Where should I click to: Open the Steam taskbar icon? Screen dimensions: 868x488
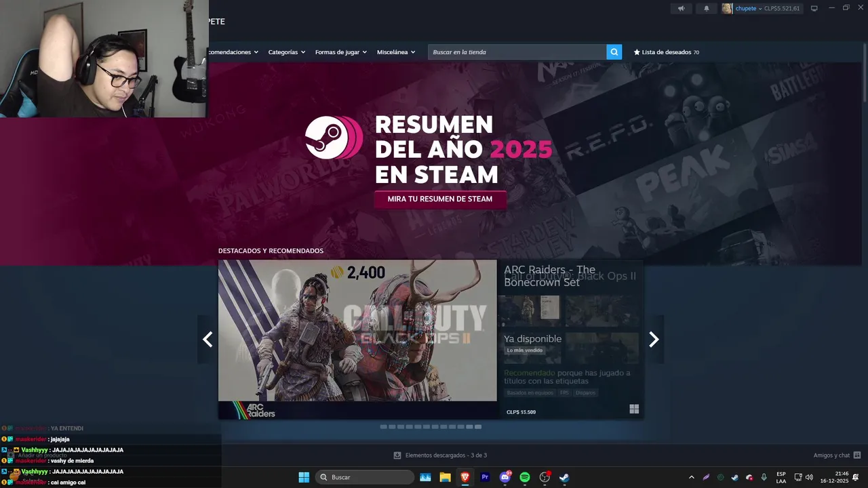[x=564, y=477]
